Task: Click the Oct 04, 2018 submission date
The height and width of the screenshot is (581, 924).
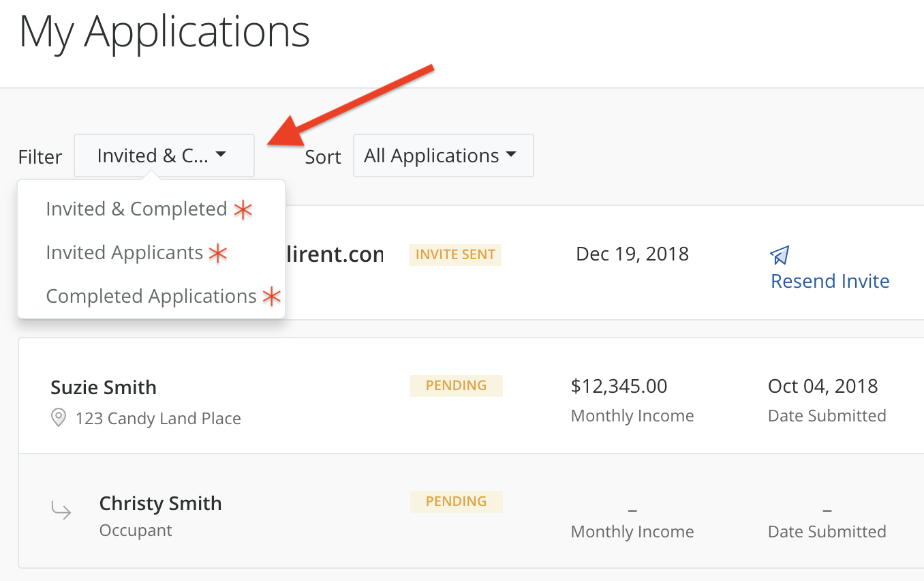Action: 822,386
